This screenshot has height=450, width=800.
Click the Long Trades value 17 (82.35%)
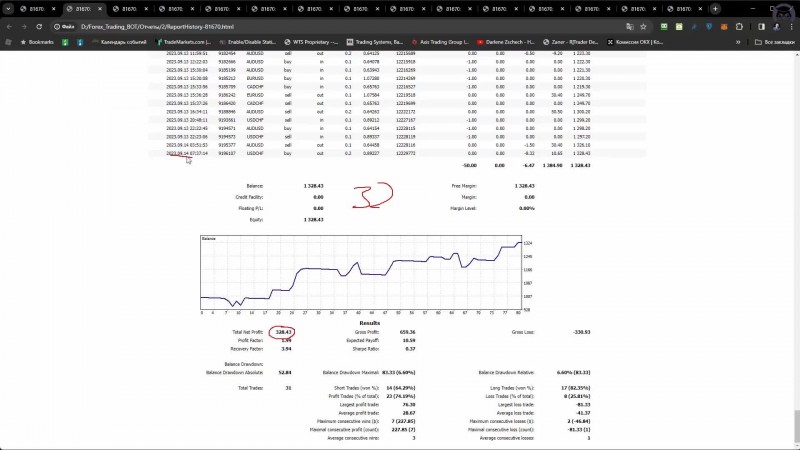576,388
